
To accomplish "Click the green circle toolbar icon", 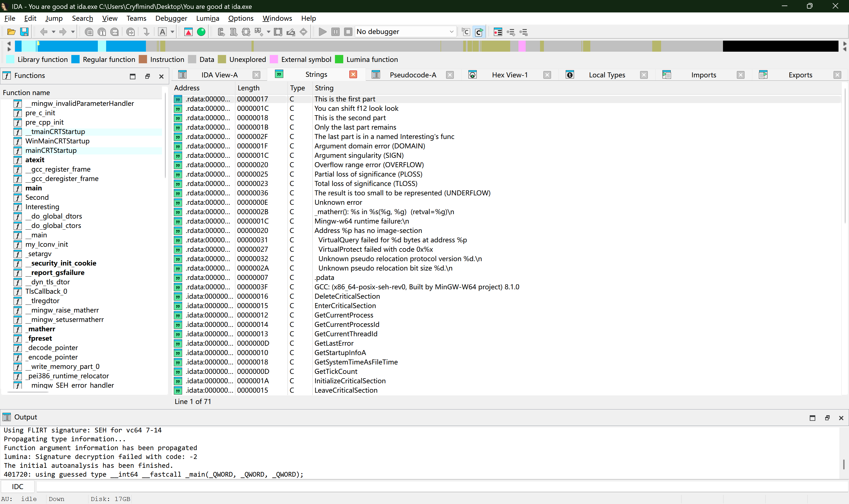I will [201, 32].
